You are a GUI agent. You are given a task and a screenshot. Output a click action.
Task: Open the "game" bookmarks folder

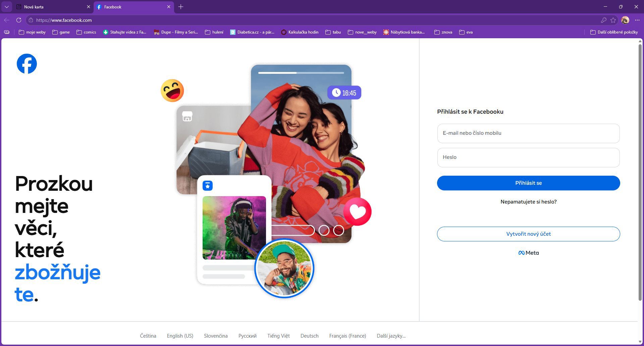(61, 32)
